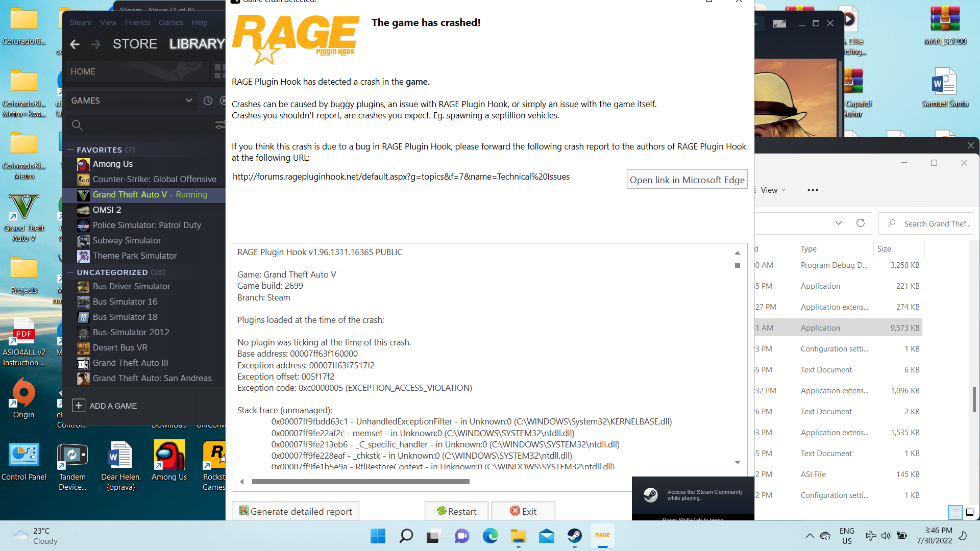Open the Games filter dropdown
Screen dimensions: 980x551
pyautogui.click(x=188, y=101)
